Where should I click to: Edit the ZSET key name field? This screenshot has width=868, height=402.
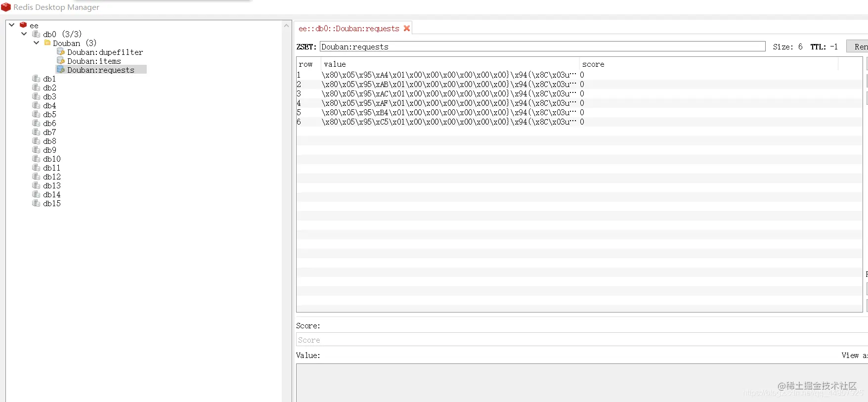coord(543,46)
